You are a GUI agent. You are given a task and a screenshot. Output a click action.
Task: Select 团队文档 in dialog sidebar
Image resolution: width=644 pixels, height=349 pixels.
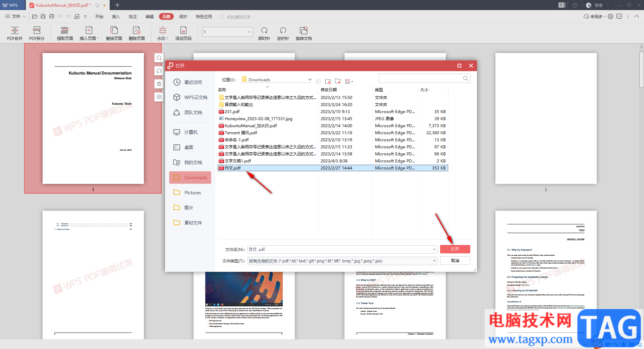pyautogui.click(x=190, y=112)
